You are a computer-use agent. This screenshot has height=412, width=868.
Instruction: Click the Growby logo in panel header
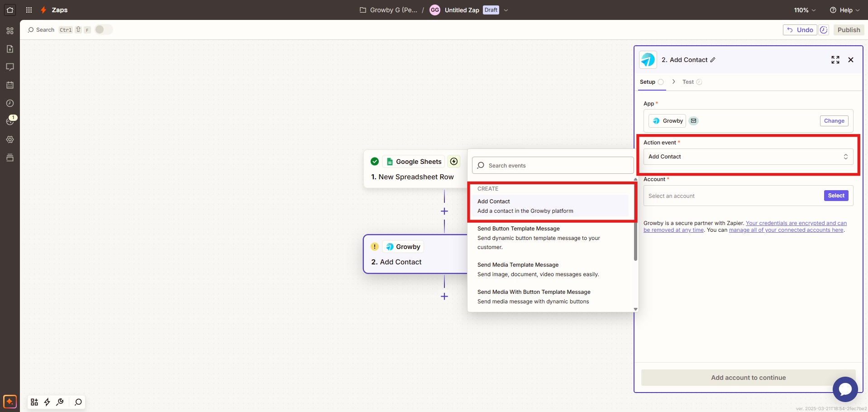point(648,60)
